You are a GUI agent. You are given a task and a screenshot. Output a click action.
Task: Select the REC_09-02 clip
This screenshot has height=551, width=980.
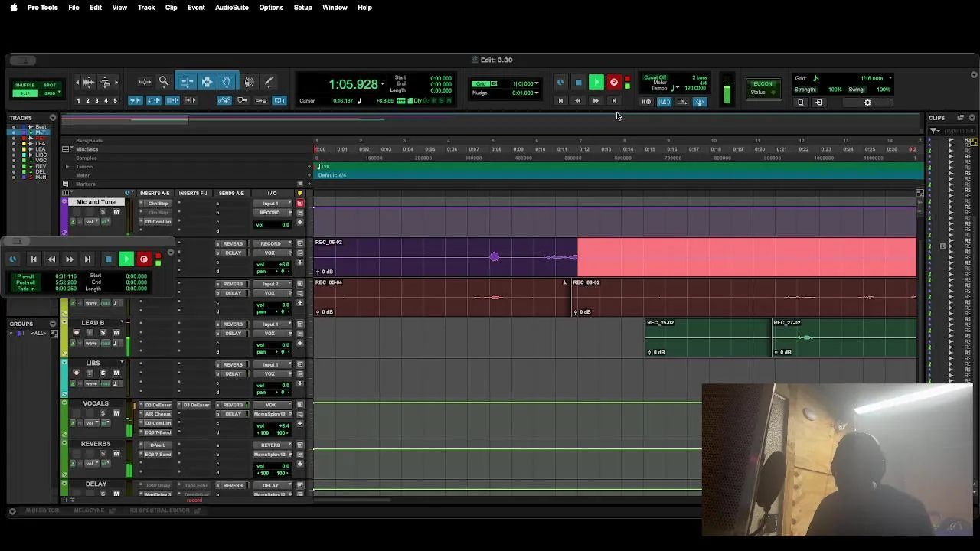744,297
